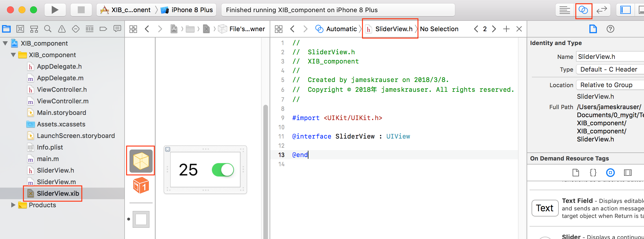The width and height of the screenshot is (644, 239).
Task: Expand the Products folder
Action: point(13,205)
